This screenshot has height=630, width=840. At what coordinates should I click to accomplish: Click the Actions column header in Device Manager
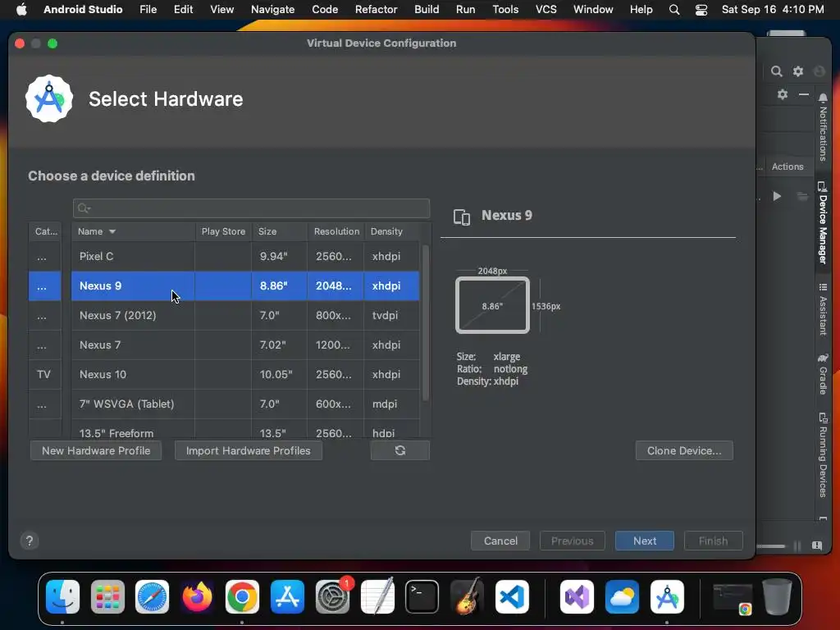(787, 167)
